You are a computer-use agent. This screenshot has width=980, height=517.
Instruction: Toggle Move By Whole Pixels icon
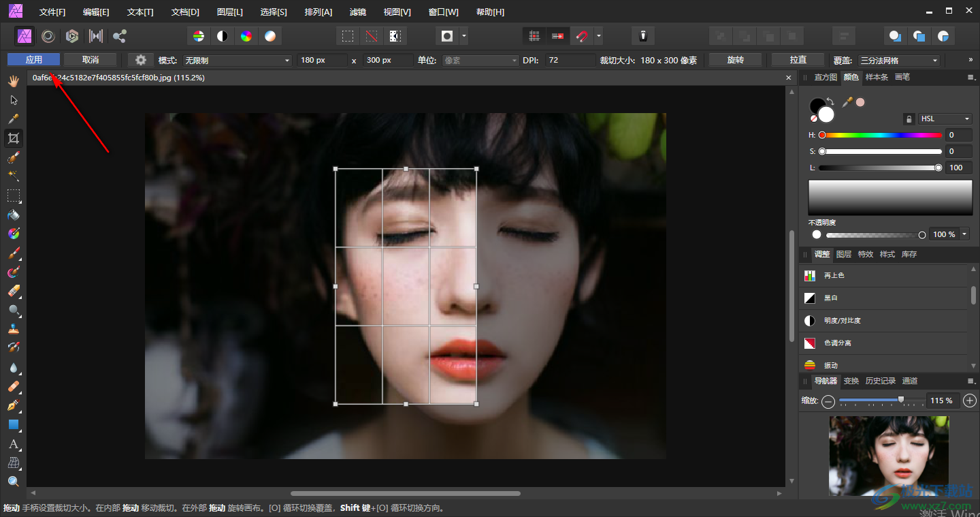[x=558, y=36]
